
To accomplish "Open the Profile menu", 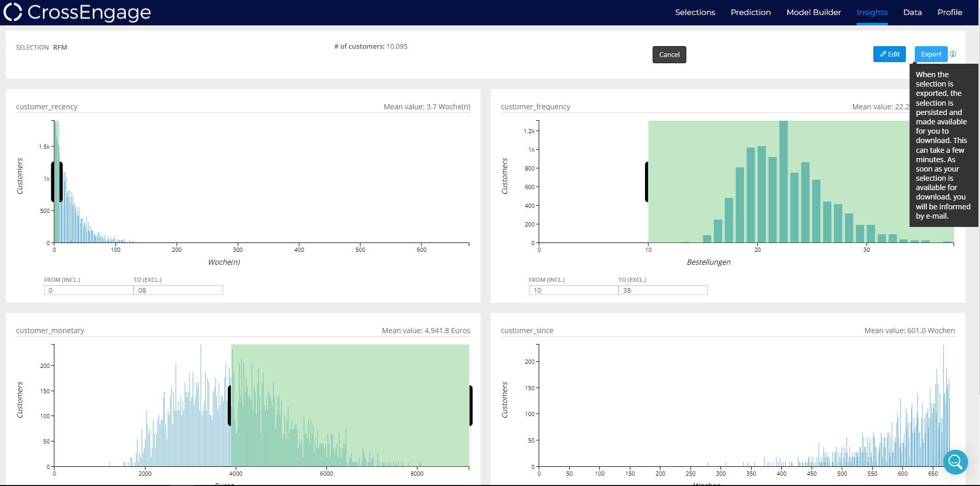I will [949, 12].
